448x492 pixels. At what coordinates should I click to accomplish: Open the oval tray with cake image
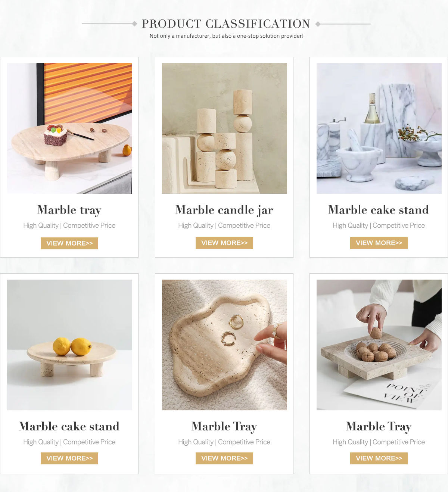(69, 128)
